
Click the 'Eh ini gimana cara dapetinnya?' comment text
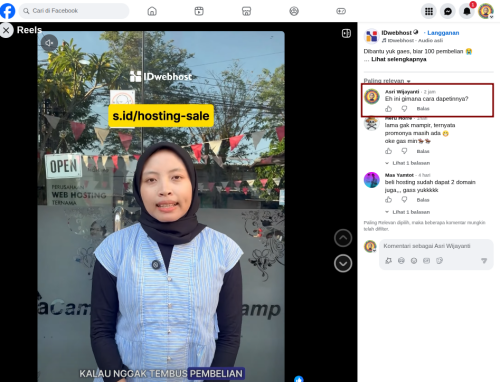(426, 99)
